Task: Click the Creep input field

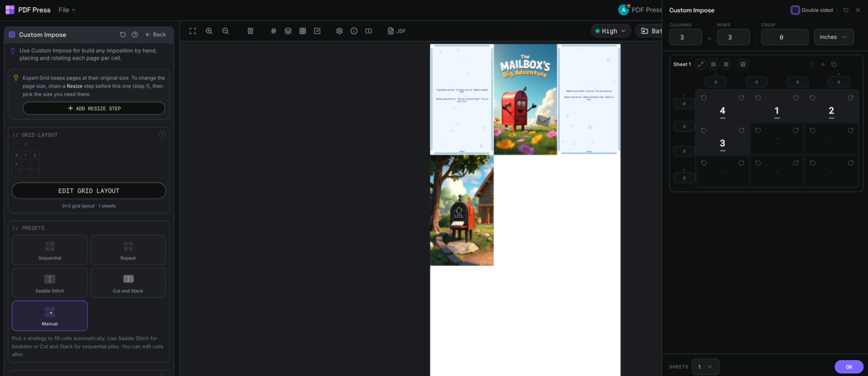Action: [785, 37]
